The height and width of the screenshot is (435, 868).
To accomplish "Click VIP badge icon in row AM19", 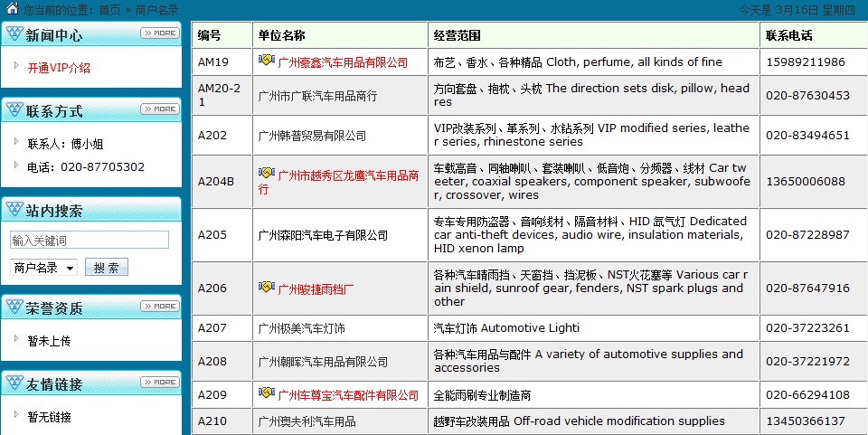I will (267, 61).
